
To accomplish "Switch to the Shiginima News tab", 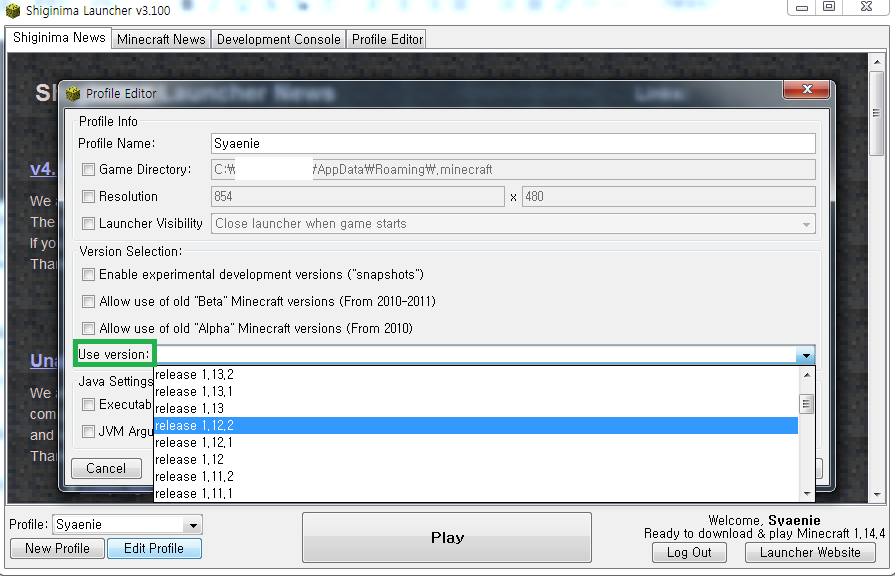I will point(59,38).
